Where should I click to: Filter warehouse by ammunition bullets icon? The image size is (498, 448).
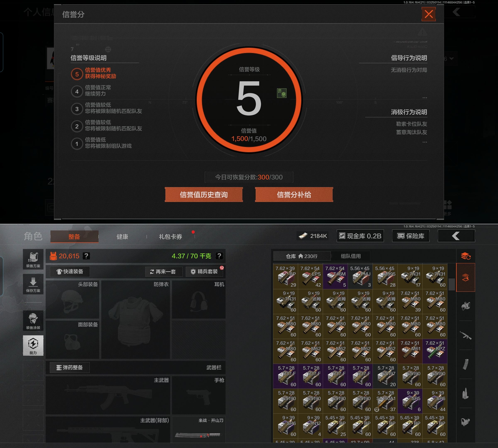click(465, 393)
